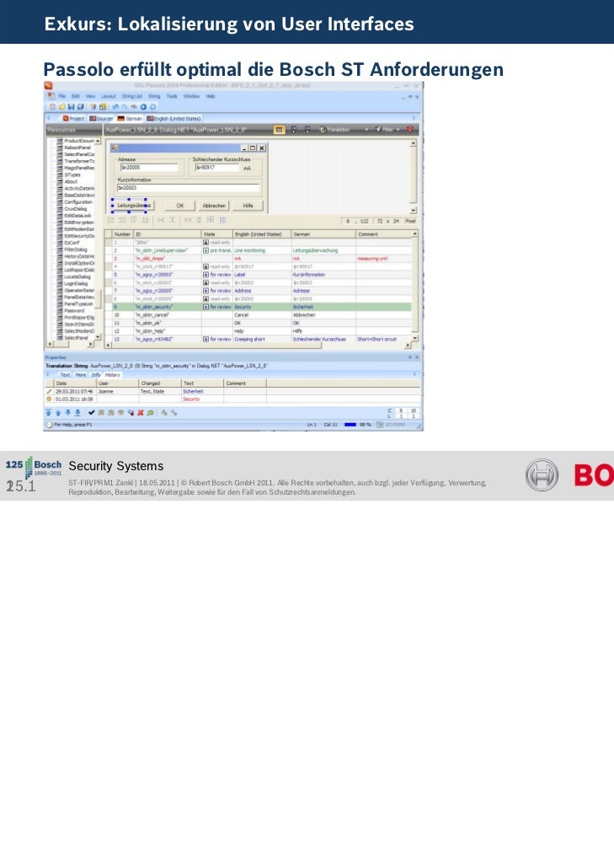The width and height of the screenshot is (614, 868).
Task: Select the Text tab in Properties
Action: 65,375
